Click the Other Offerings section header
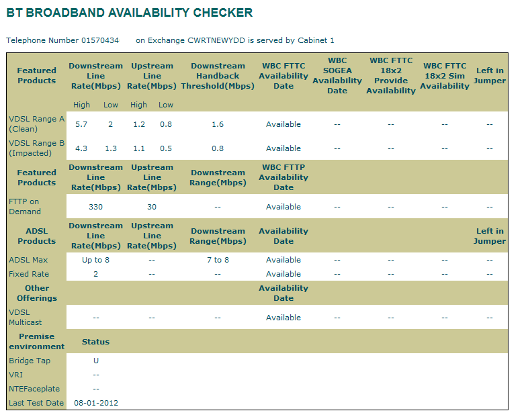 [37, 293]
